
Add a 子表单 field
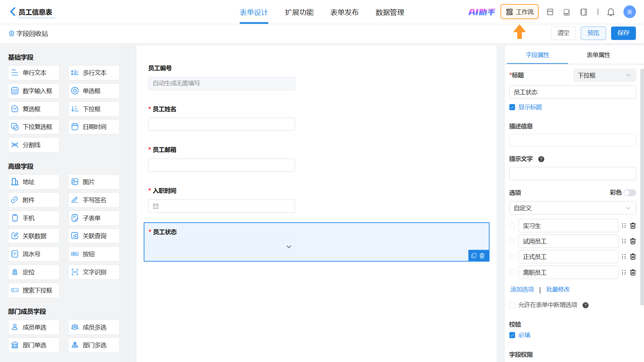coord(94,218)
